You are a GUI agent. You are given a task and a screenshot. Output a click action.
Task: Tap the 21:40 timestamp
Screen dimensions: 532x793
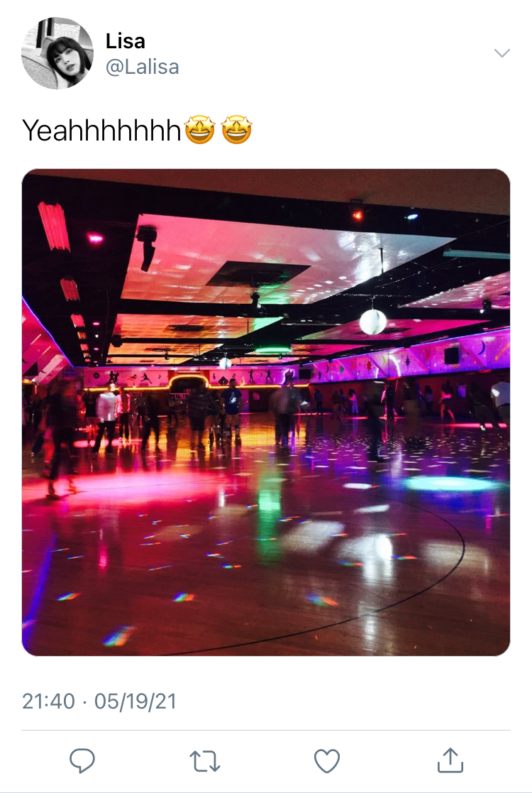(48, 701)
